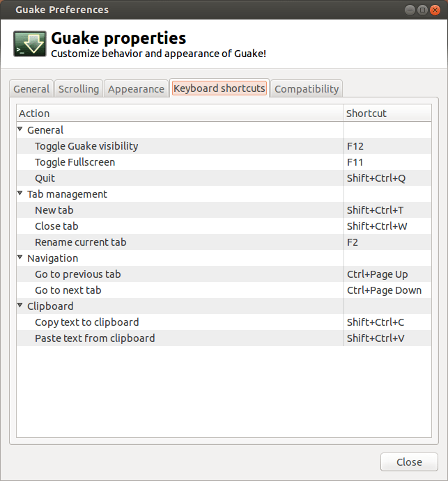Collapse the General section triangle
This screenshot has width=448, height=481.
point(21,129)
